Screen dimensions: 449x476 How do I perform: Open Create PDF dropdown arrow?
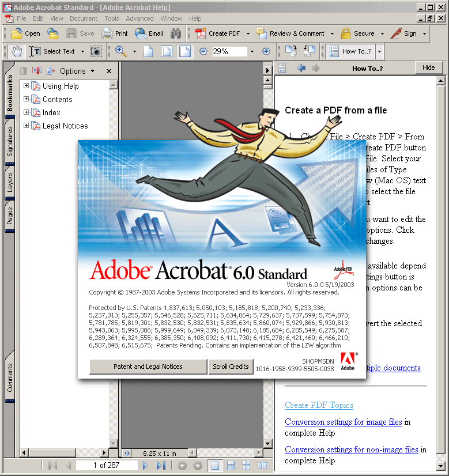point(248,33)
